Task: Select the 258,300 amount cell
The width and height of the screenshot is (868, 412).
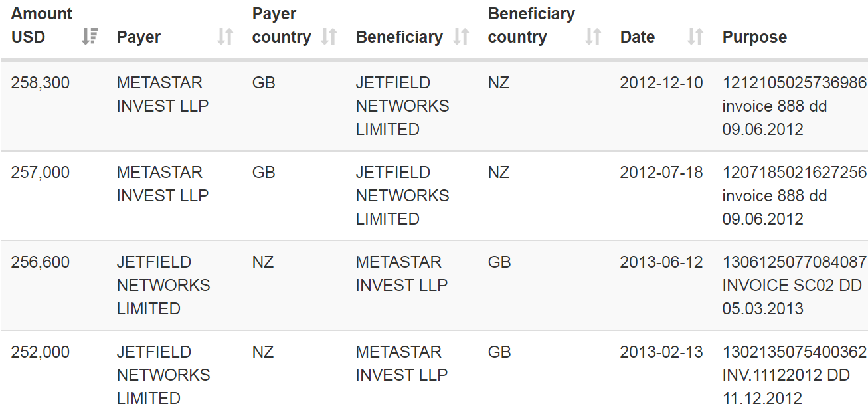Action: pos(41,83)
